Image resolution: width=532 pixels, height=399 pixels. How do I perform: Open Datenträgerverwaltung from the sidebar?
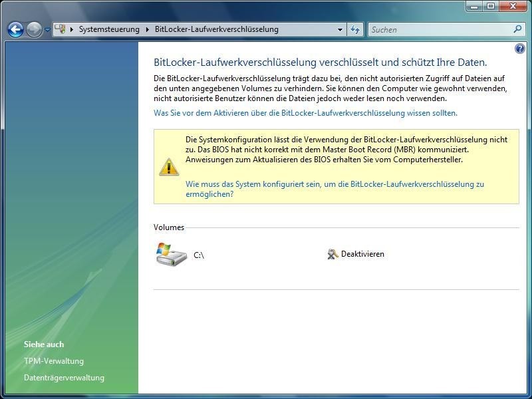point(64,377)
